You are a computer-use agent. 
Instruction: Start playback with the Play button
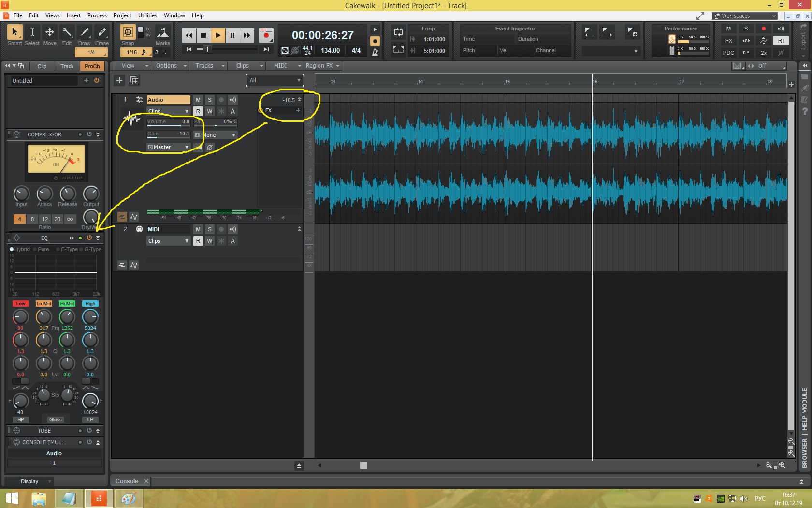point(218,35)
